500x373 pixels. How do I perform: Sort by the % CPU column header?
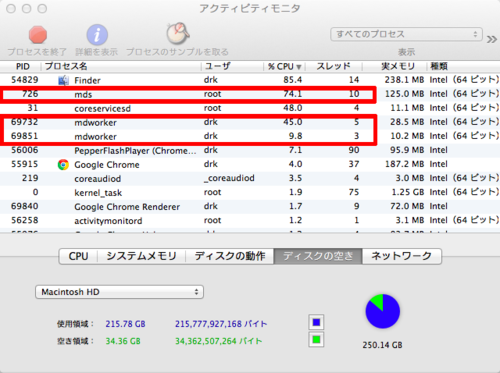[284, 66]
